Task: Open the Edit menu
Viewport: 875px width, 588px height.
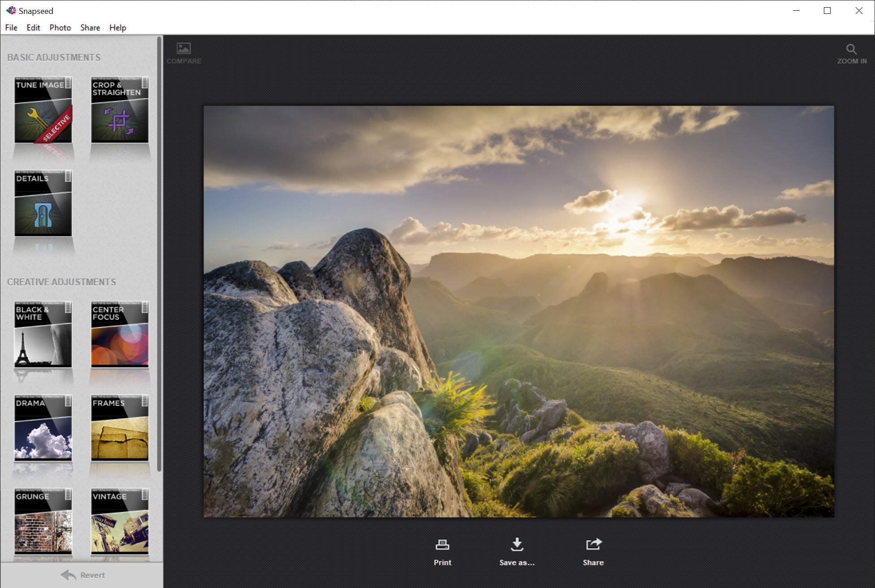Action: pyautogui.click(x=31, y=27)
